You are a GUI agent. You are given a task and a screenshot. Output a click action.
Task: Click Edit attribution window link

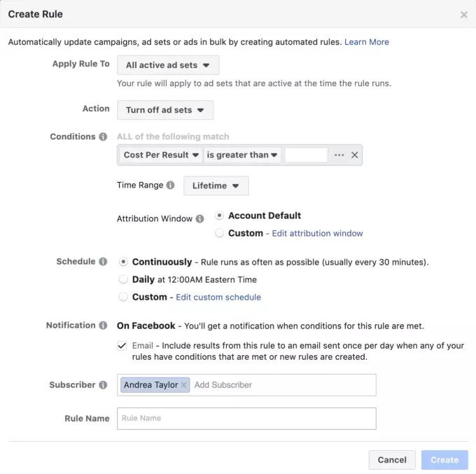coord(317,233)
